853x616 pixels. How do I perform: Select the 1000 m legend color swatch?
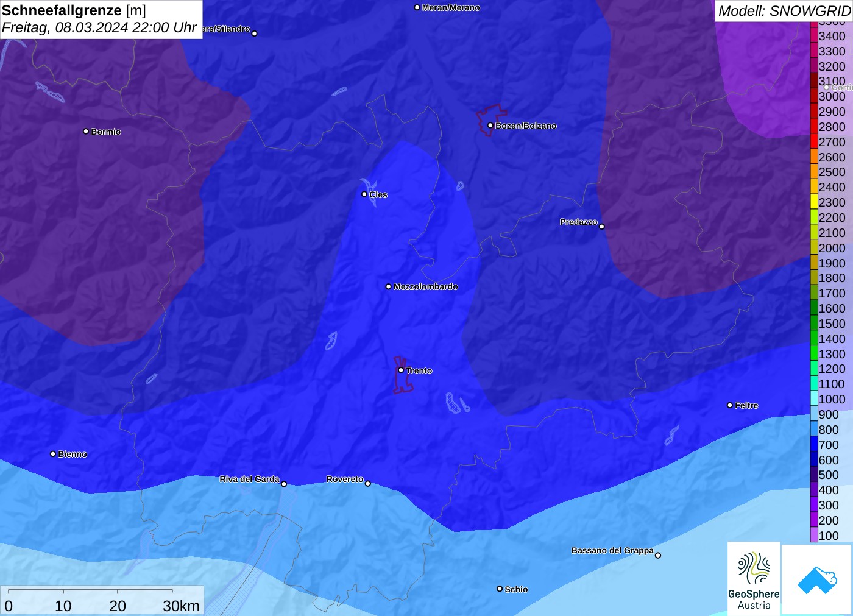814,398
